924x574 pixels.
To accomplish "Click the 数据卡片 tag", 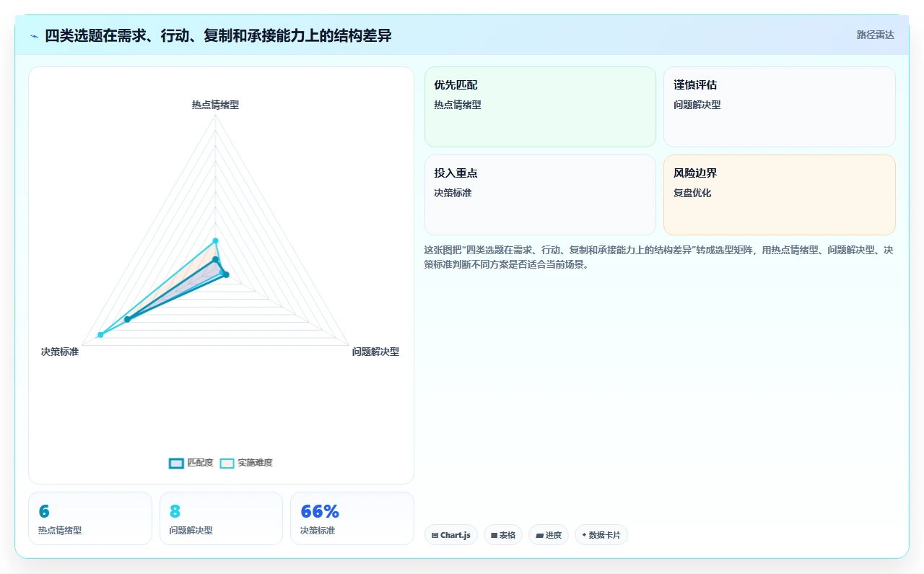I will (601, 535).
